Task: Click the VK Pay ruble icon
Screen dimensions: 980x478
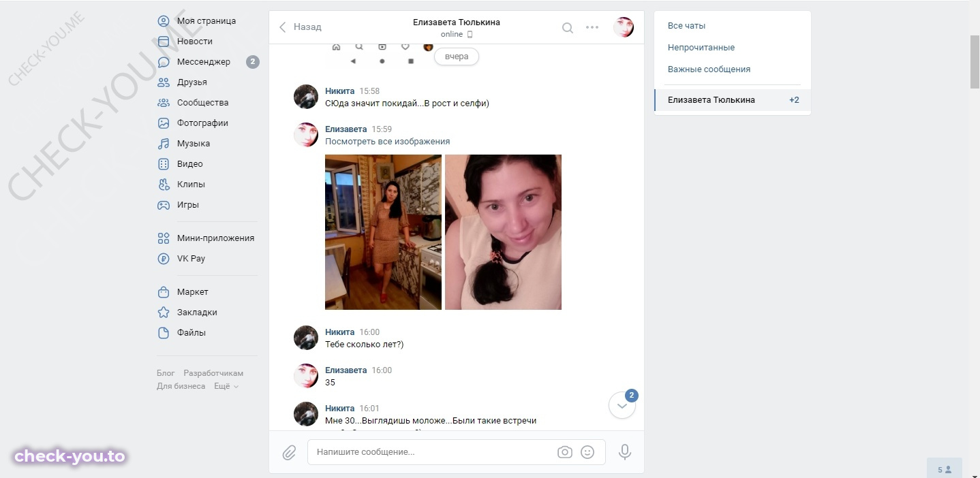Action: 164,259
